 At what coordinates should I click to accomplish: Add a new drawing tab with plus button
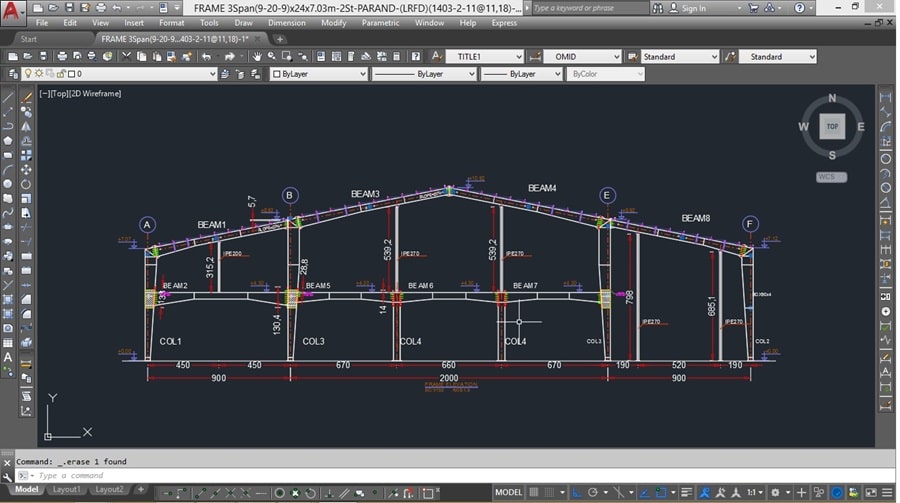(x=280, y=39)
